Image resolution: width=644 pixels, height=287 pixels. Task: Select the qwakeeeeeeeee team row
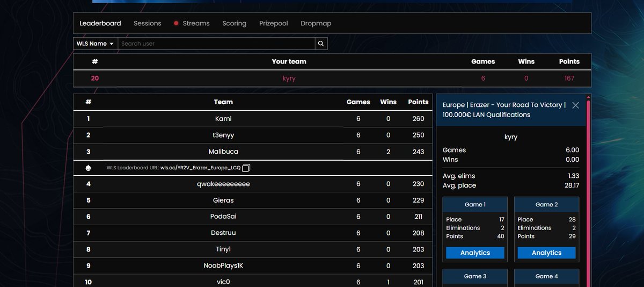[253, 184]
